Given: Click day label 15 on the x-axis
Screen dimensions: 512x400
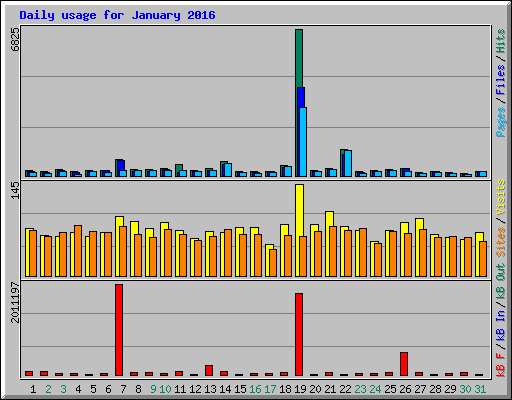Looking at the screenshot, I should tap(240, 389).
